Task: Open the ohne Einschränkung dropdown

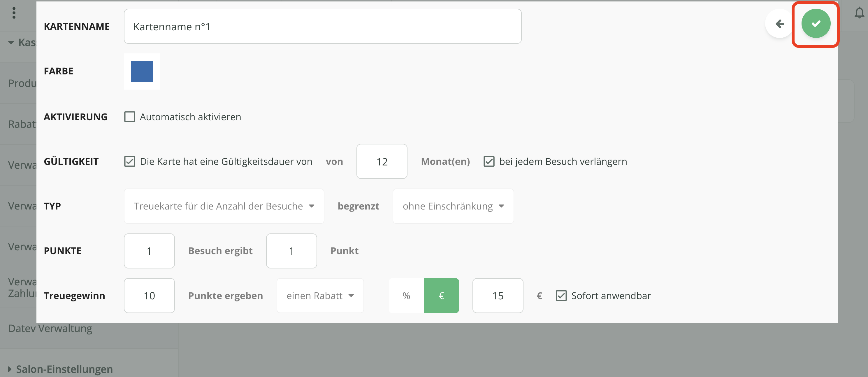Action: pyautogui.click(x=453, y=206)
